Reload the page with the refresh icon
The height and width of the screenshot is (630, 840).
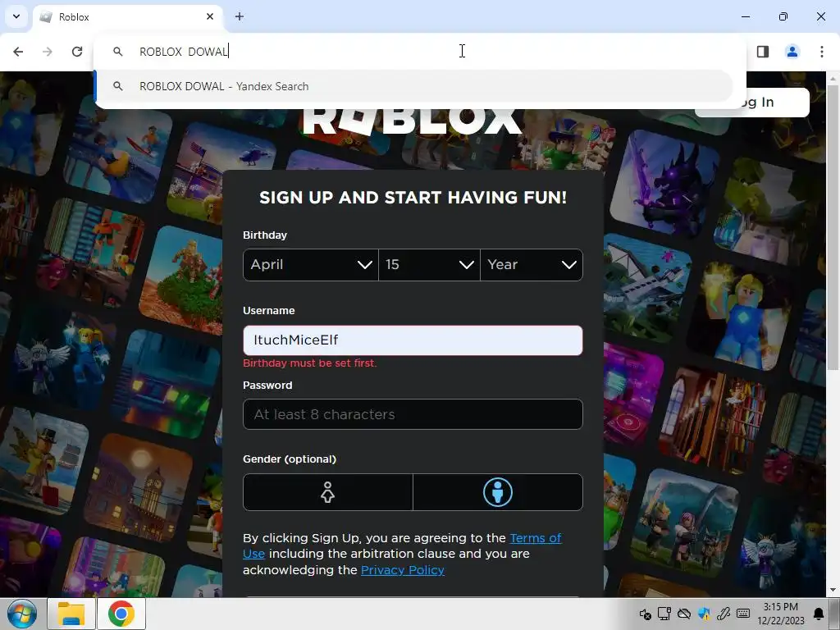point(77,52)
